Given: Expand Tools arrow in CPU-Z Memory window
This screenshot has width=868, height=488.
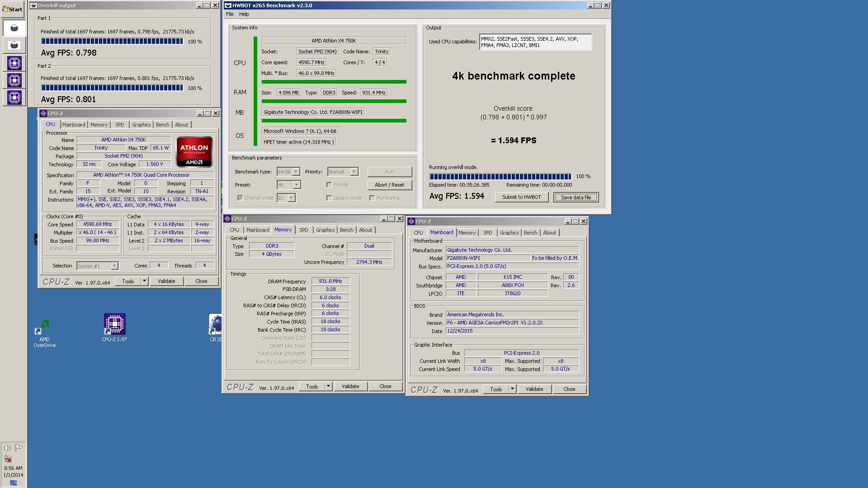Looking at the screenshot, I should pyautogui.click(x=328, y=386).
